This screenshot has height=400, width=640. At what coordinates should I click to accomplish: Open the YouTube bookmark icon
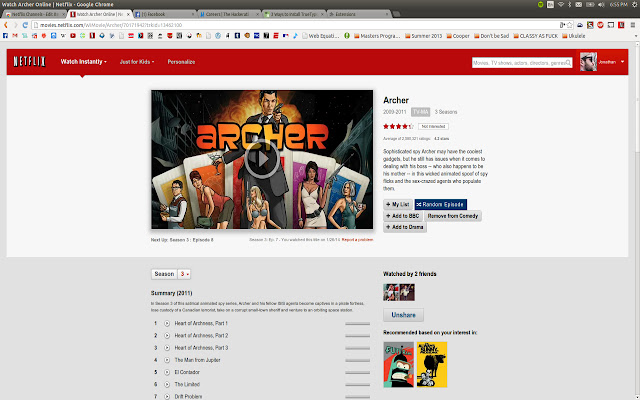pyautogui.click(x=73, y=36)
